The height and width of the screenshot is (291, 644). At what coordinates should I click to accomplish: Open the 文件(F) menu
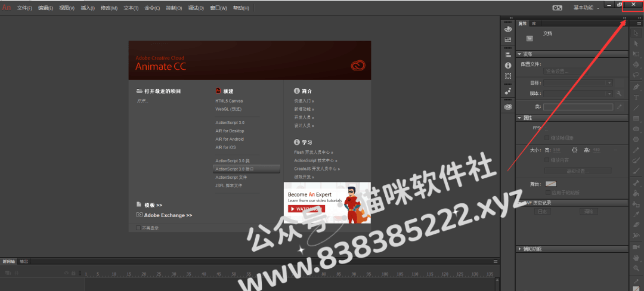click(24, 8)
